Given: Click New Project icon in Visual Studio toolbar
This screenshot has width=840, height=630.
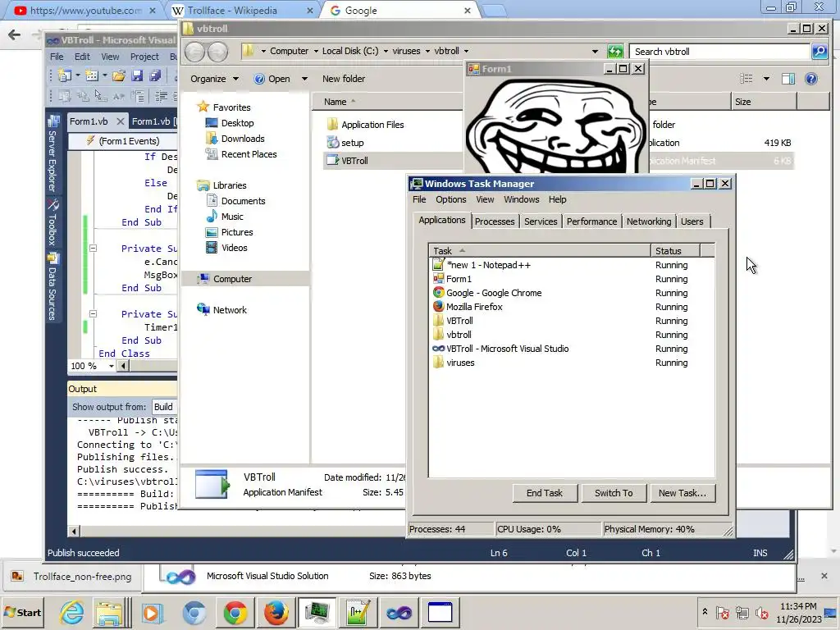Looking at the screenshot, I should tap(65, 75).
